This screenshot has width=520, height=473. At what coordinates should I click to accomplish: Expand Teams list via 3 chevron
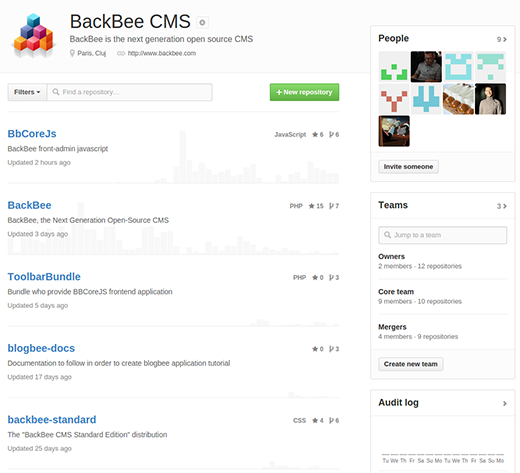click(502, 206)
